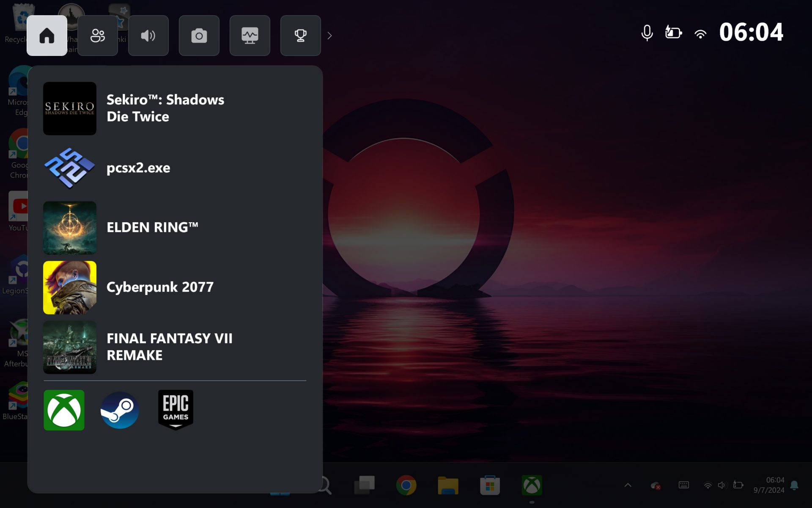Toggle the microphone in top bar
This screenshot has width=812, height=508.
click(647, 33)
